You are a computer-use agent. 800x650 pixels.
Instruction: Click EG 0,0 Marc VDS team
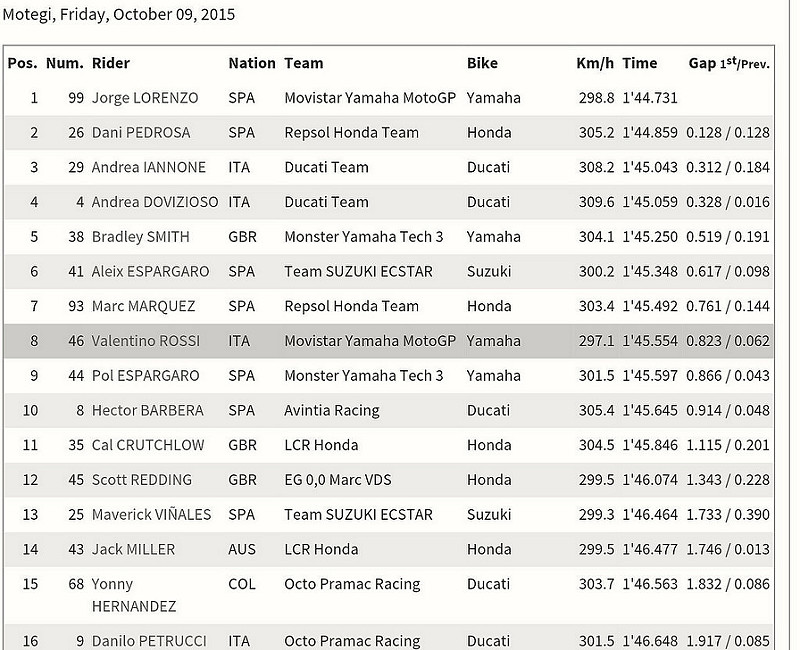click(338, 480)
